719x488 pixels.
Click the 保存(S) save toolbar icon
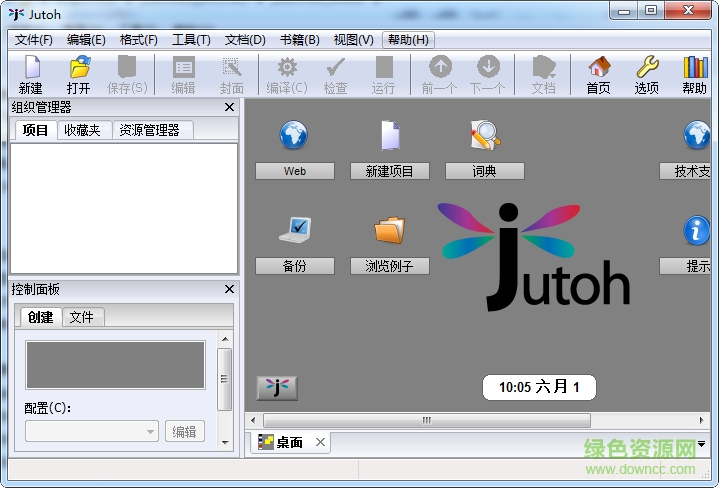127,68
